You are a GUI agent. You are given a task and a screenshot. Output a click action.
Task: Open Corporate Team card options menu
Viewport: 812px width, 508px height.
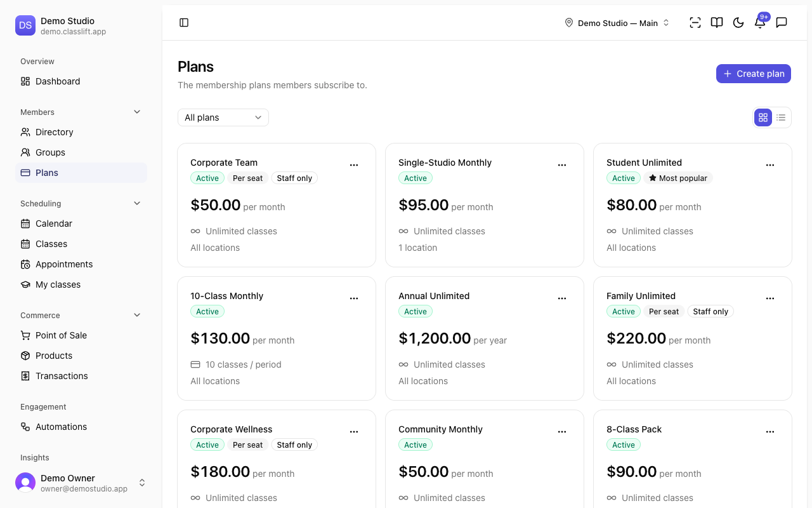pyautogui.click(x=354, y=165)
